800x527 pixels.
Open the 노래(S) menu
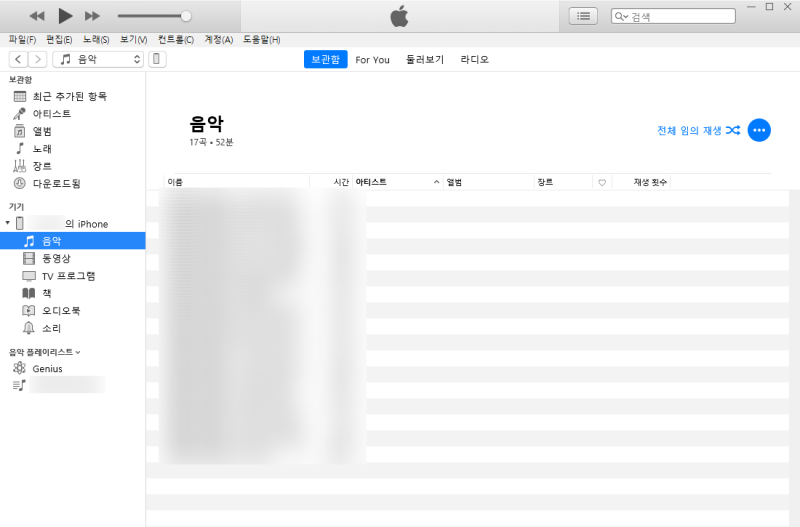click(x=96, y=39)
